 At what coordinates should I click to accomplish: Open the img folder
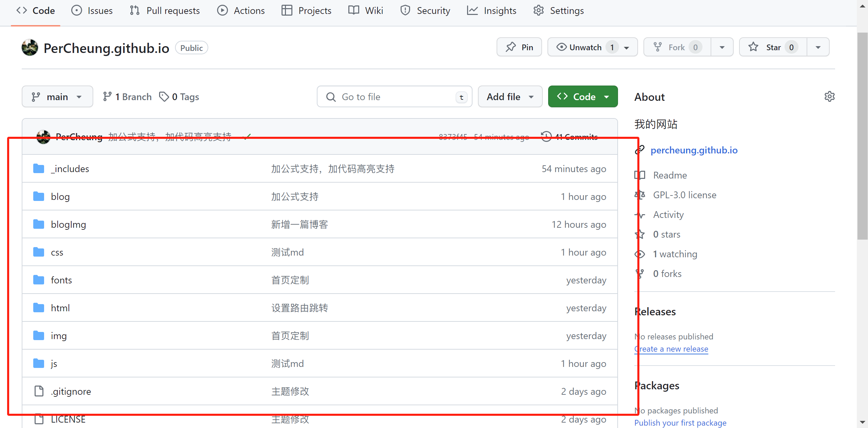[59, 336]
